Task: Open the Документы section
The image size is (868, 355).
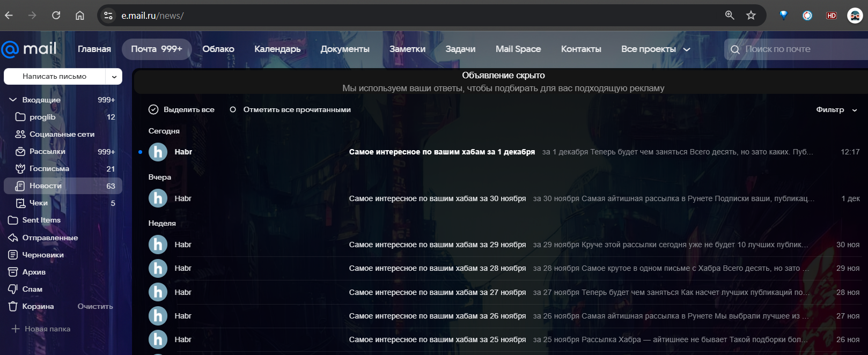Action: point(345,49)
